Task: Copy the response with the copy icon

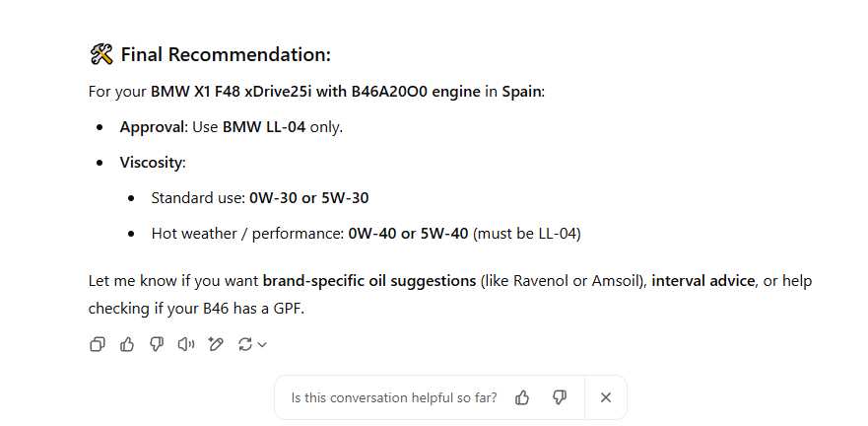Action: click(x=98, y=344)
